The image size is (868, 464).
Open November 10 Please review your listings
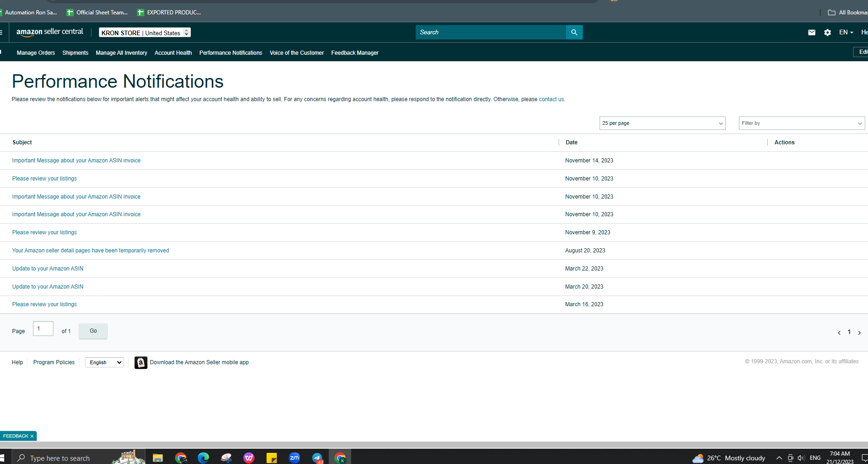click(45, 179)
